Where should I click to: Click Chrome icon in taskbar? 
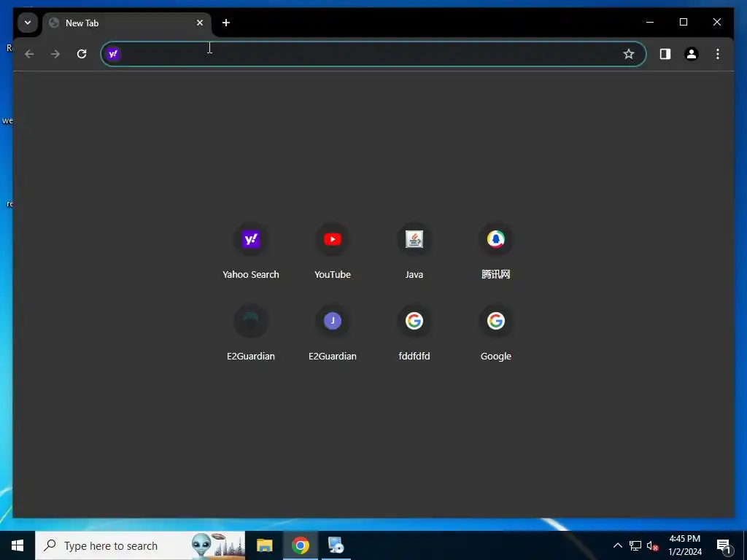(x=300, y=545)
